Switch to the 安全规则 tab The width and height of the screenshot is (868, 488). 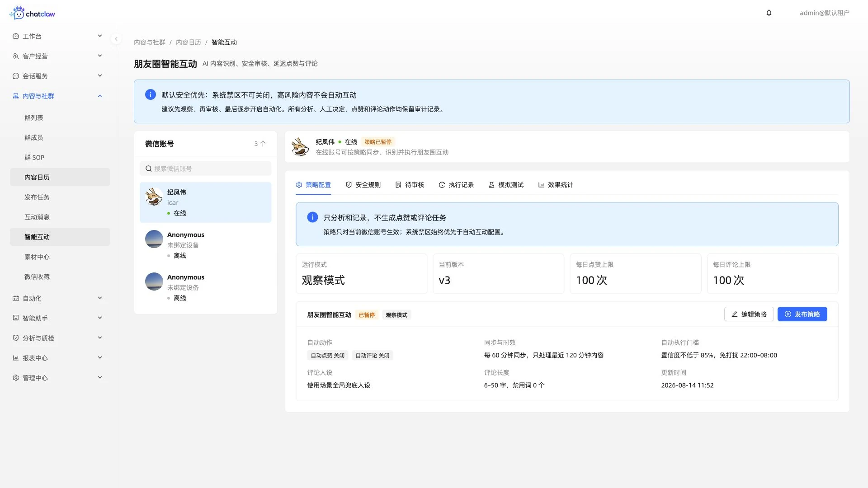(x=363, y=185)
